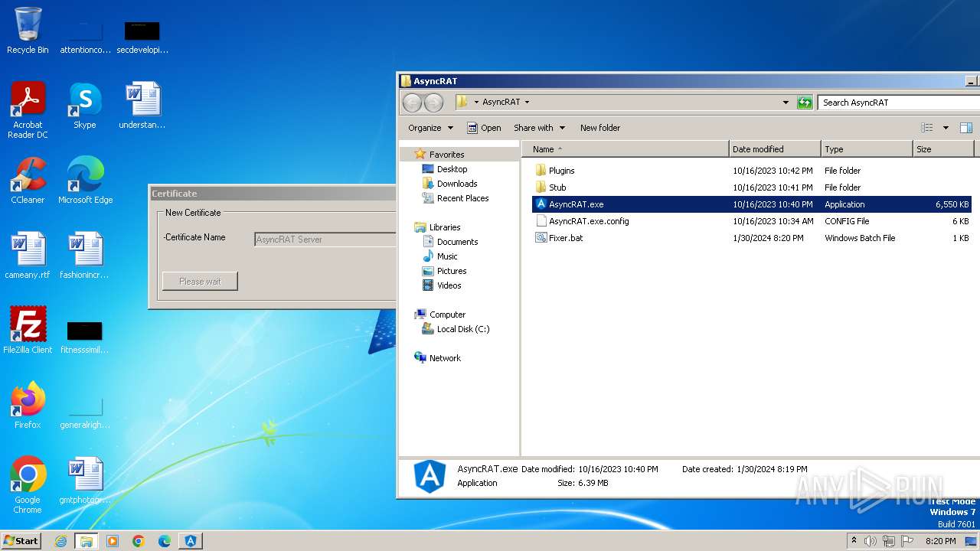Click the Search AsyncRAT box

point(897,103)
